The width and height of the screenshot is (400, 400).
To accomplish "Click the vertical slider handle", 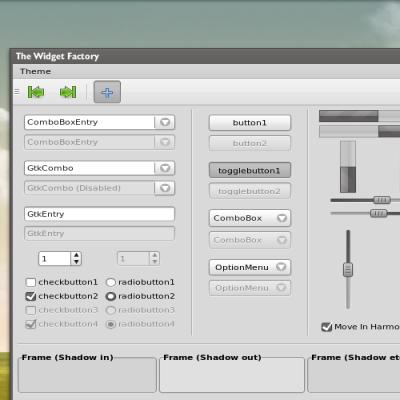I will tap(348, 270).
